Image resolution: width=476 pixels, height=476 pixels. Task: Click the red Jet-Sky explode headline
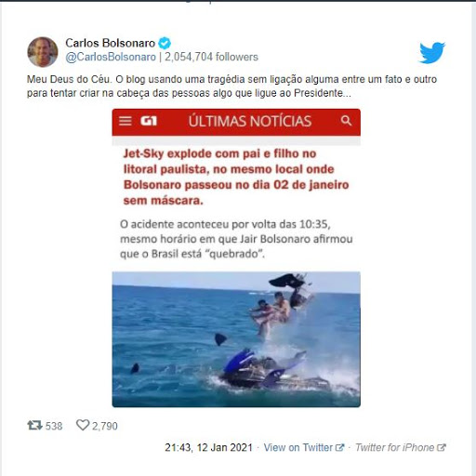click(x=236, y=177)
